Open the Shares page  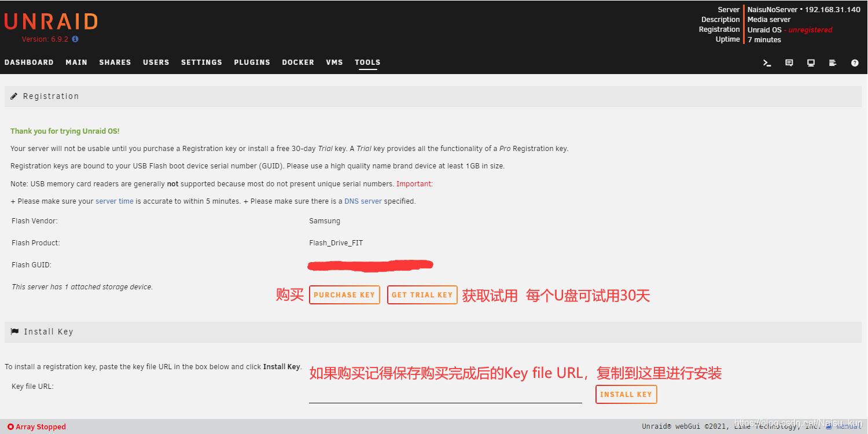point(115,62)
